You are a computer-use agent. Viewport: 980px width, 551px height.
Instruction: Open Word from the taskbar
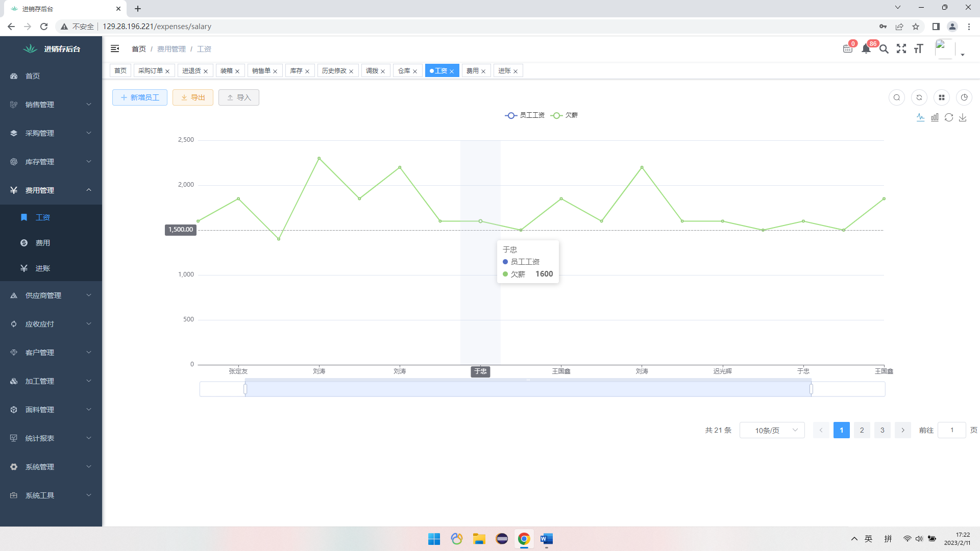(547, 539)
